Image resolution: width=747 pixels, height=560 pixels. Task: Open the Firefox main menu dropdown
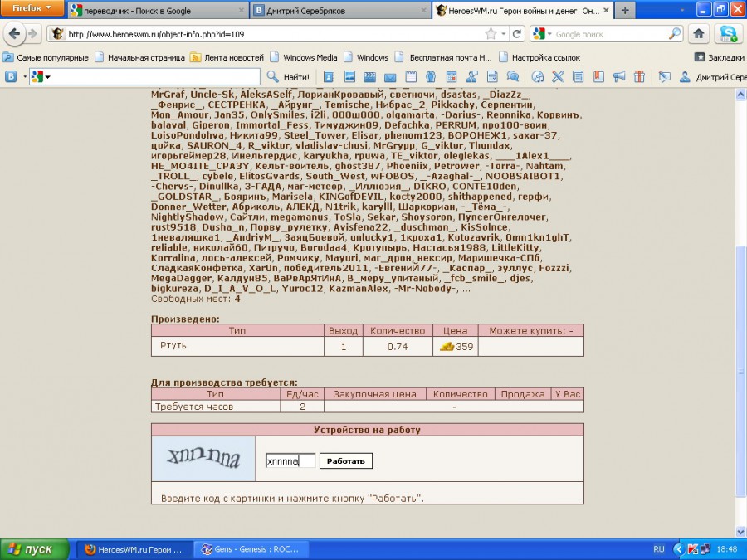[x=32, y=8]
